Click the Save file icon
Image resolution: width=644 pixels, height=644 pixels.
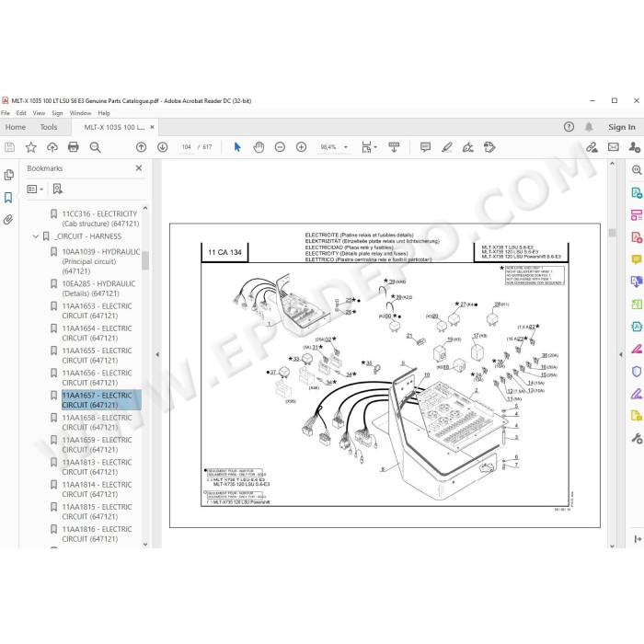click(9, 147)
